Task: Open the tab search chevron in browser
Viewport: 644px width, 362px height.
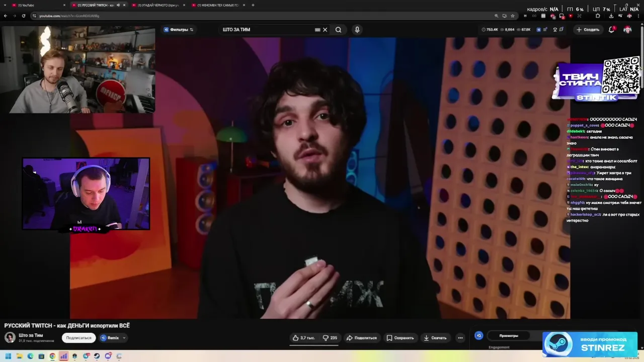Action: pyautogui.click(x=6, y=5)
